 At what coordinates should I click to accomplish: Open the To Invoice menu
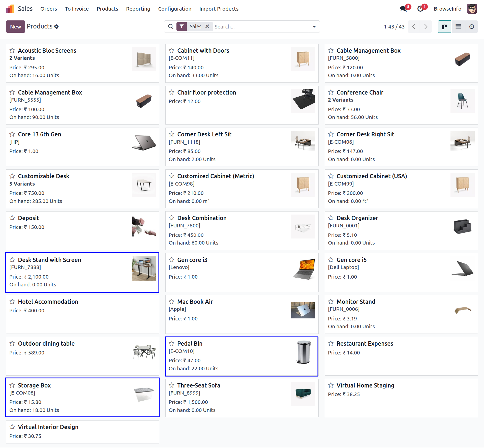[77, 9]
